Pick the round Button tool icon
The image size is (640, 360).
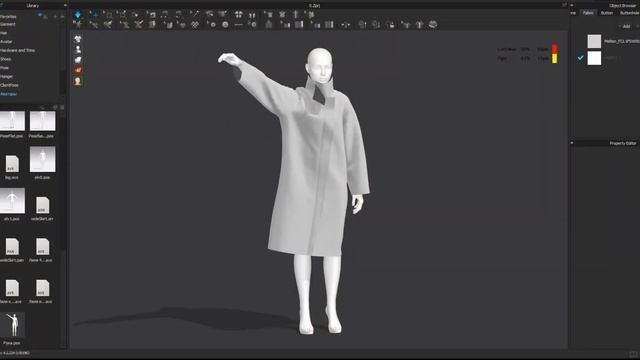(x=225, y=25)
